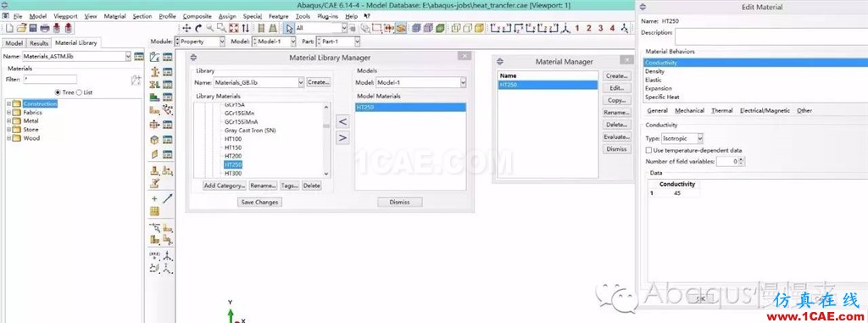Expand the Fabrics folder
The width and height of the screenshot is (868, 323).
tap(8, 113)
